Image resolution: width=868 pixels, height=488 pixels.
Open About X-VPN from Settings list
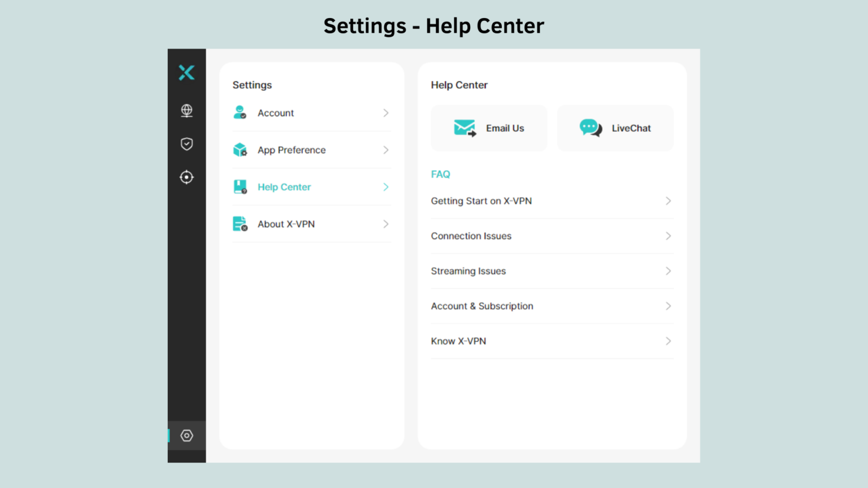(311, 224)
